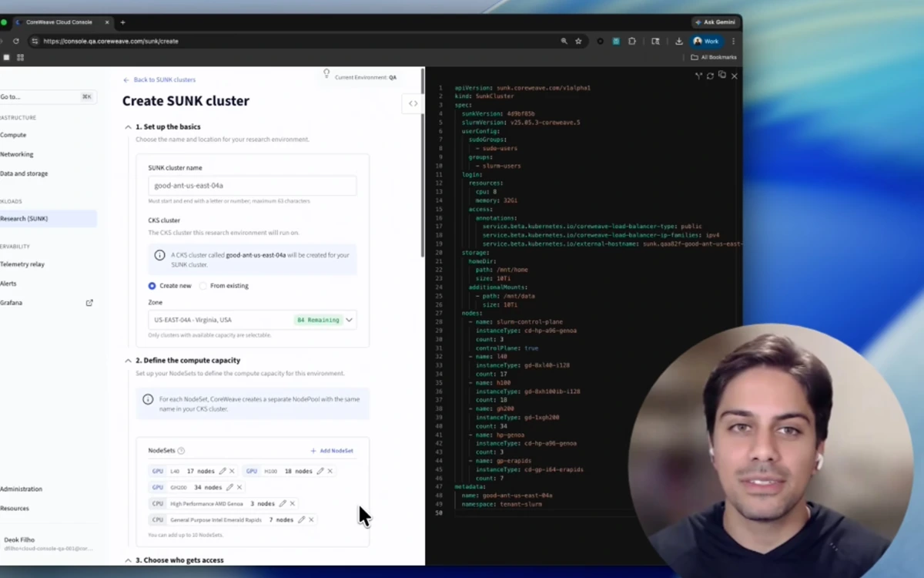The height and width of the screenshot is (578, 924).
Task: Toggle the code view angle-brackets button
Action: pos(413,103)
